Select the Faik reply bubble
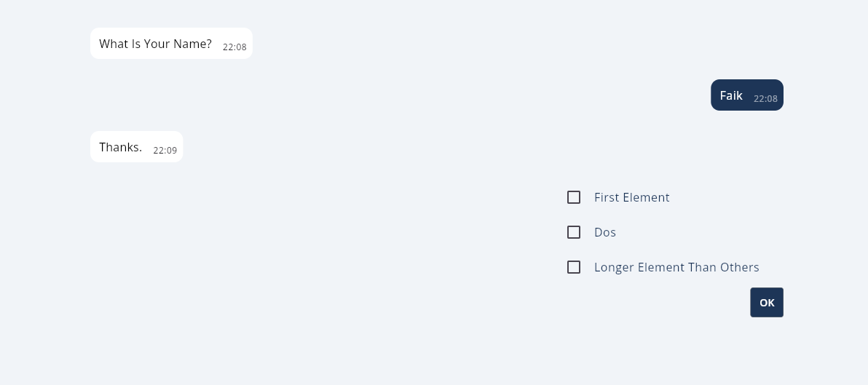Screen dimensions: 868x385 [747, 95]
